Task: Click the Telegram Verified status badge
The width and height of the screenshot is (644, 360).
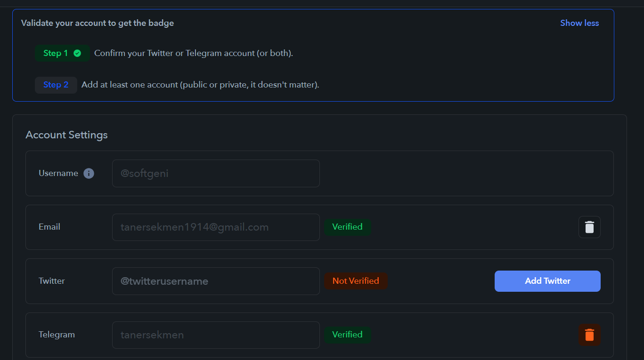Action: pos(347,335)
